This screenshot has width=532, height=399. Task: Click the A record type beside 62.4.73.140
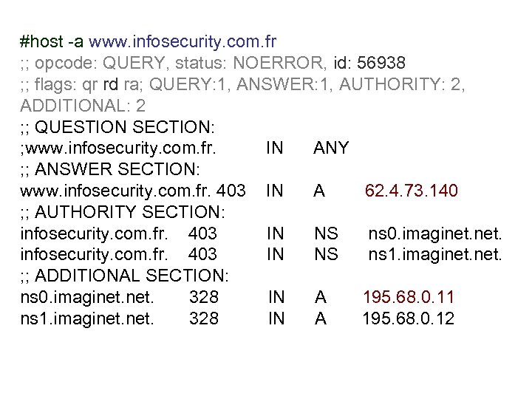(319, 191)
